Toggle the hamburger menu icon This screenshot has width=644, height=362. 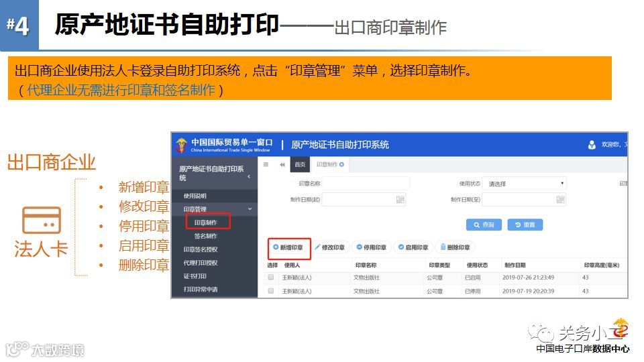[x=266, y=165]
